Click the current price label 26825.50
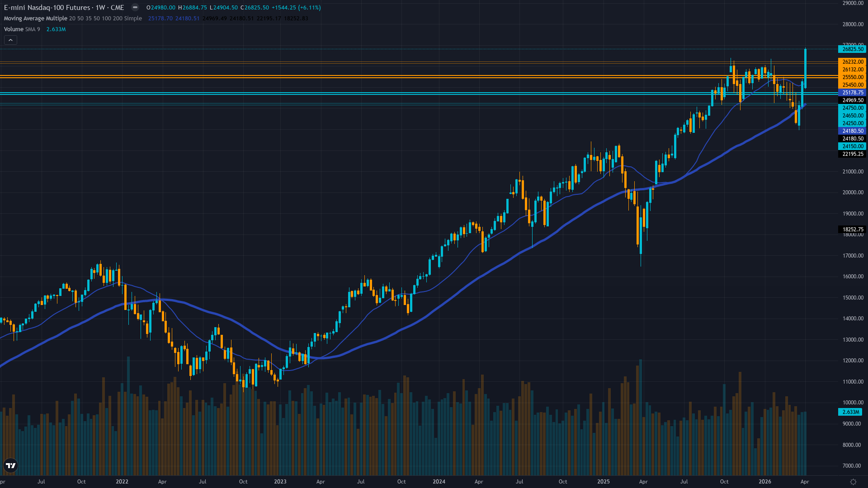This screenshot has height=488, width=868. 853,49
